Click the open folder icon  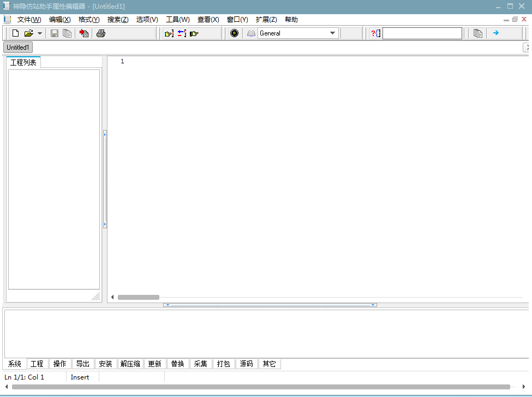tap(28, 33)
